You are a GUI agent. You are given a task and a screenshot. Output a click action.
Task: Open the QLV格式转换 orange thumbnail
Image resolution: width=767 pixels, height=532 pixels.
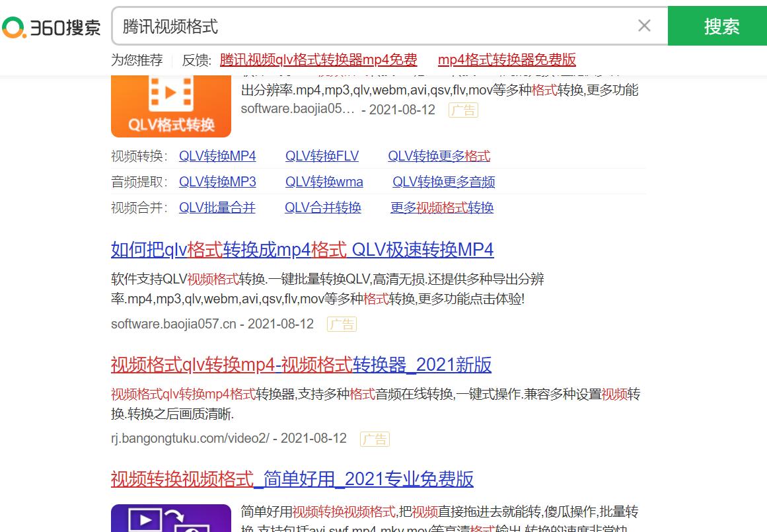click(170, 106)
